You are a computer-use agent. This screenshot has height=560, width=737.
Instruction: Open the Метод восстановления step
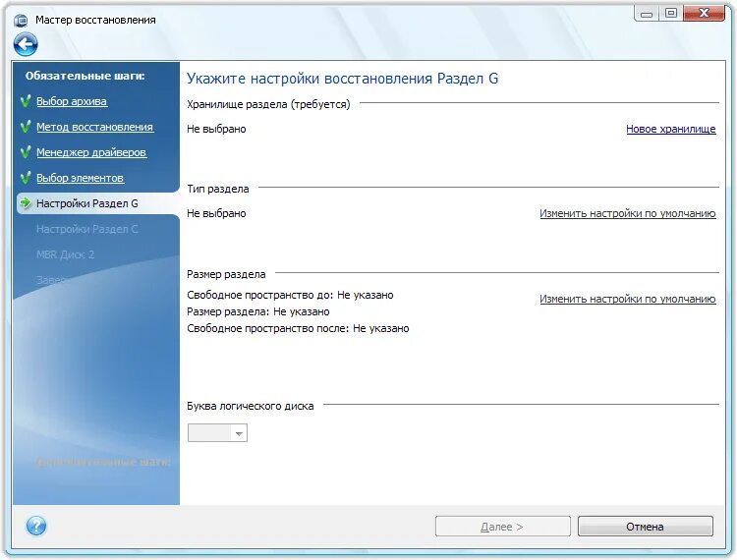pyautogui.click(x=94, y=127)
